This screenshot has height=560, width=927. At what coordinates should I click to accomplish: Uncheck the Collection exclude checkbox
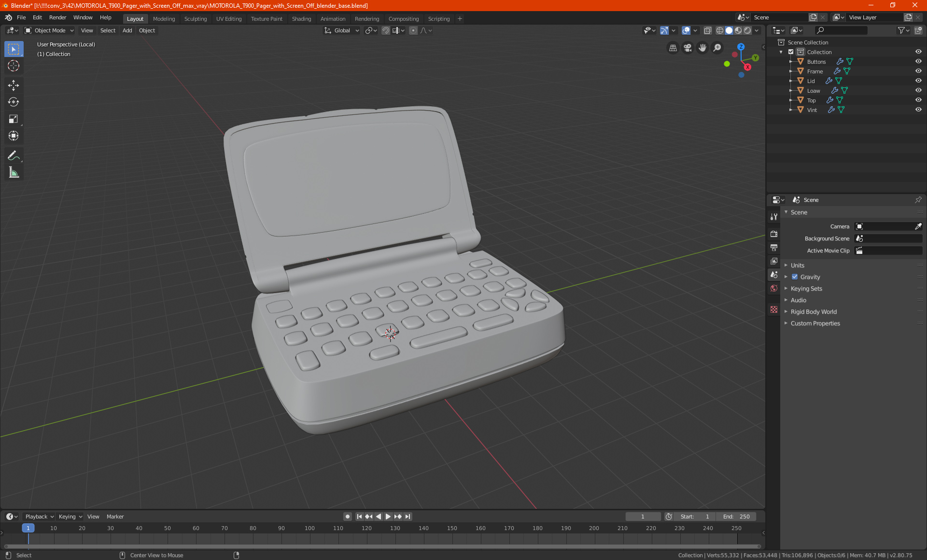(791, 52)
